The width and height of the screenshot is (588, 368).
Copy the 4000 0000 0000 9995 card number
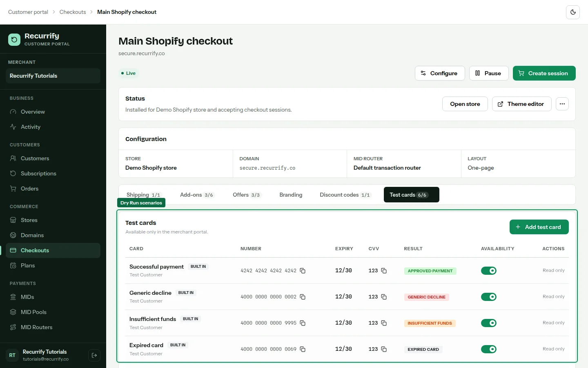tap(303, 323)
